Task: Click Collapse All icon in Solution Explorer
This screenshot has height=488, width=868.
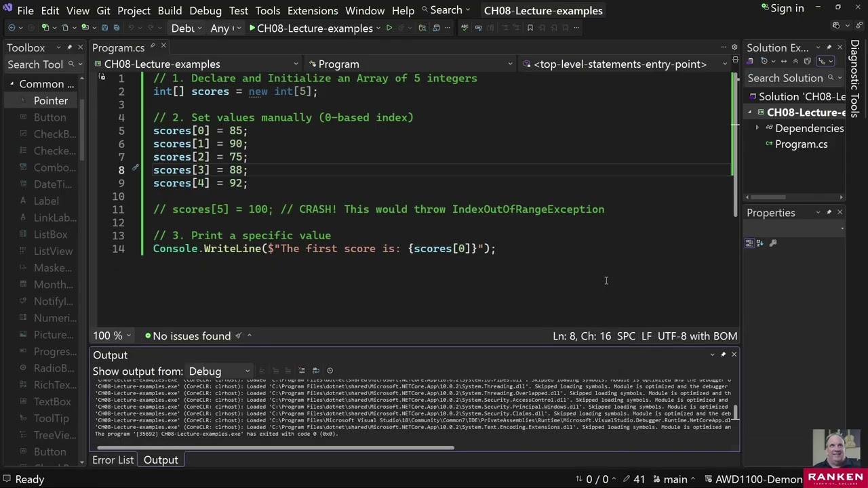Action: [796, 61]
